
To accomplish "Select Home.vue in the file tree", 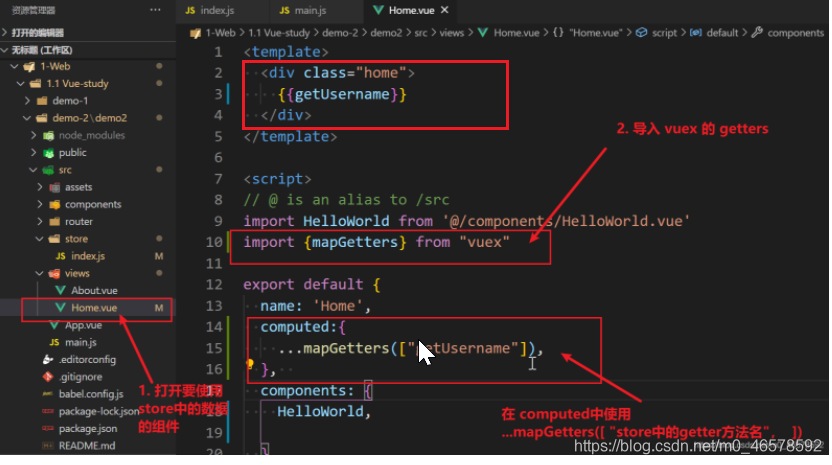I will pyautogui.click(x=94, y=308).
